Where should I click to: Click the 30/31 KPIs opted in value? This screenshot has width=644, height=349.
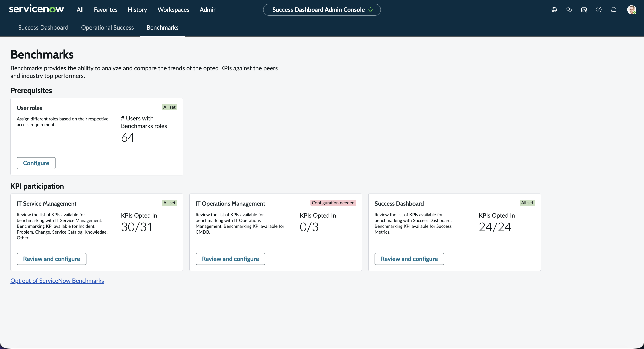click(137, 227)
